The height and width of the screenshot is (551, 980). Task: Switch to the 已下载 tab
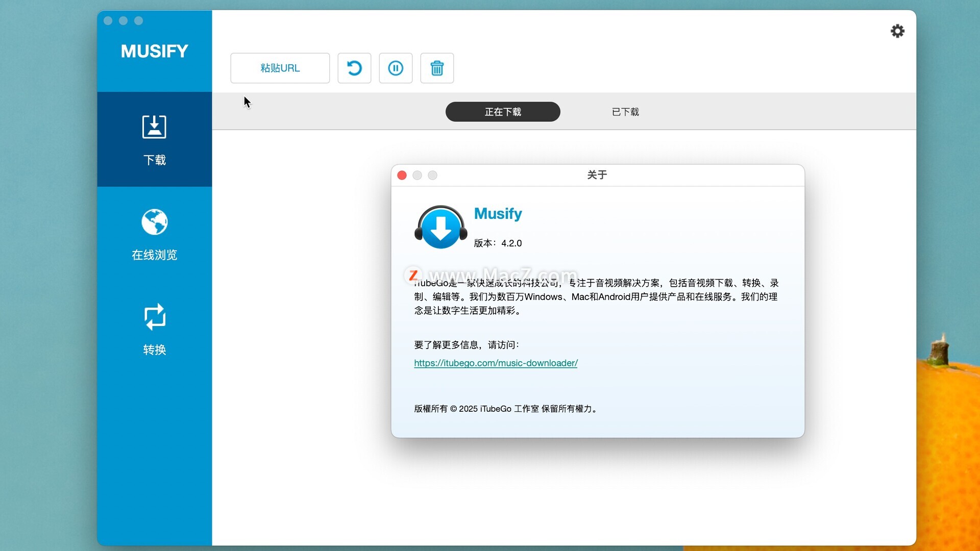click(625, 112)
